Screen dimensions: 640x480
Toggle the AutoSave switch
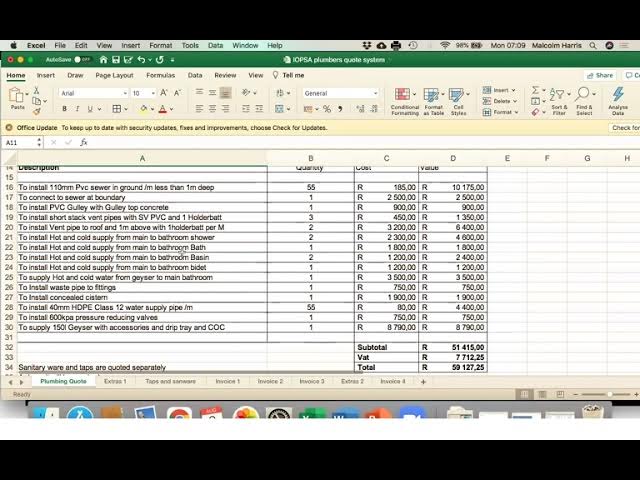pyautogui.click(x=83, y=60)
